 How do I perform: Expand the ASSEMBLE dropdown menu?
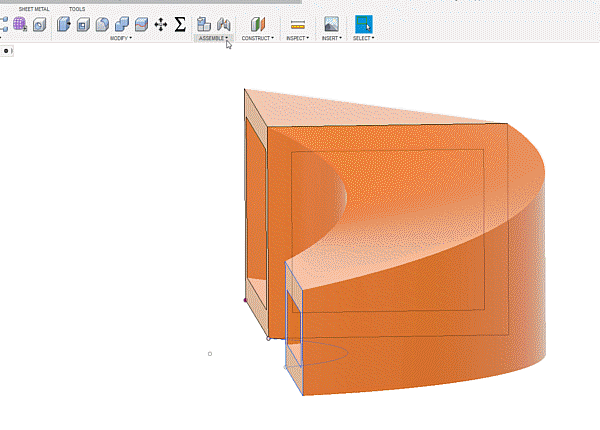[213, 38]
